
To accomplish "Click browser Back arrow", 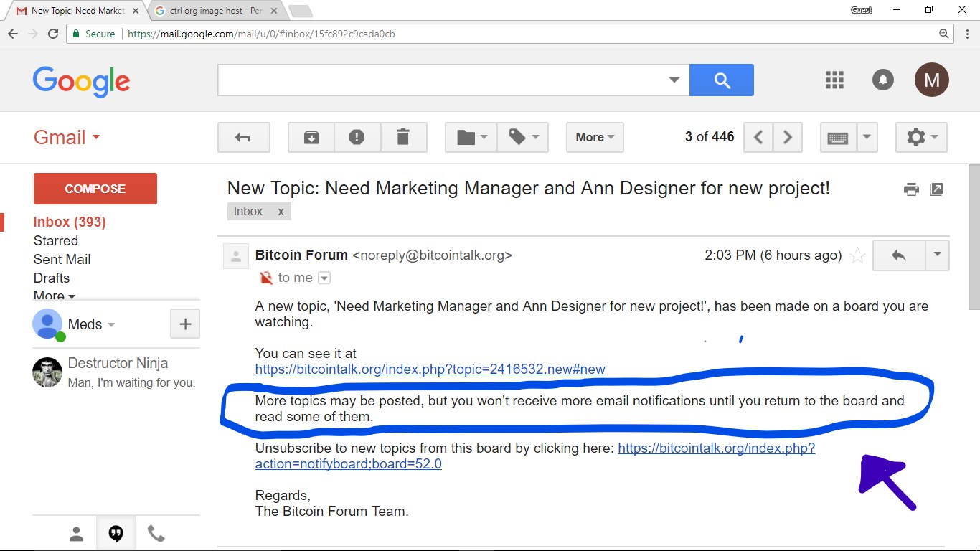I will [x=13, y=34].
